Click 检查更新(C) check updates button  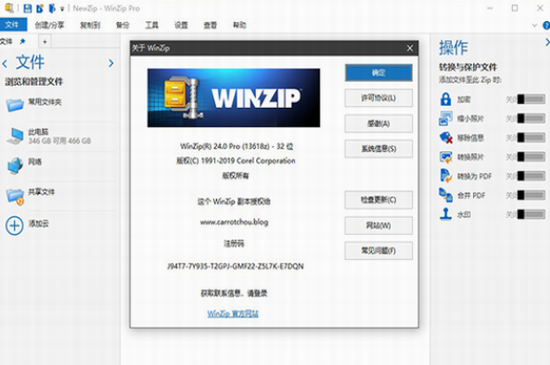[x=378, y=200]
